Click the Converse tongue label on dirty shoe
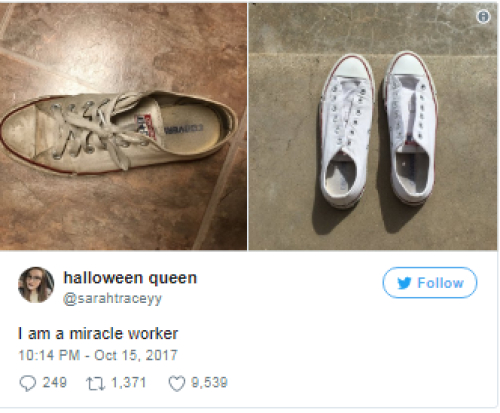This screenshot has width=500, height=413. pos(146,127)
